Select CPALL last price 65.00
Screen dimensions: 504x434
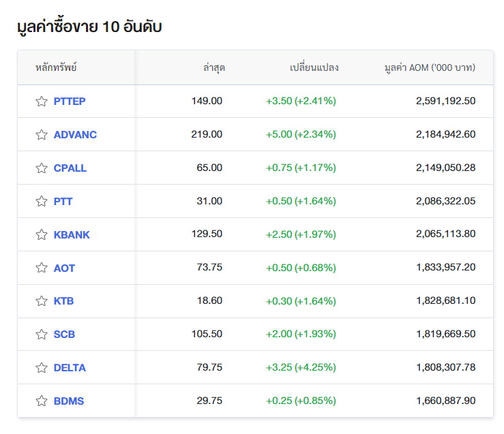pyautogui.click(x=209, y=168)
